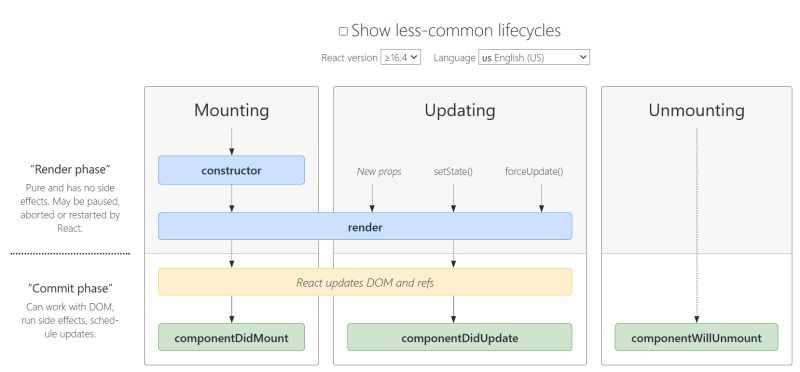Click the Show less-common lifecycles text label
Image resolution: width=800 pixels, height=372 pixels.
tap(456, 31)
